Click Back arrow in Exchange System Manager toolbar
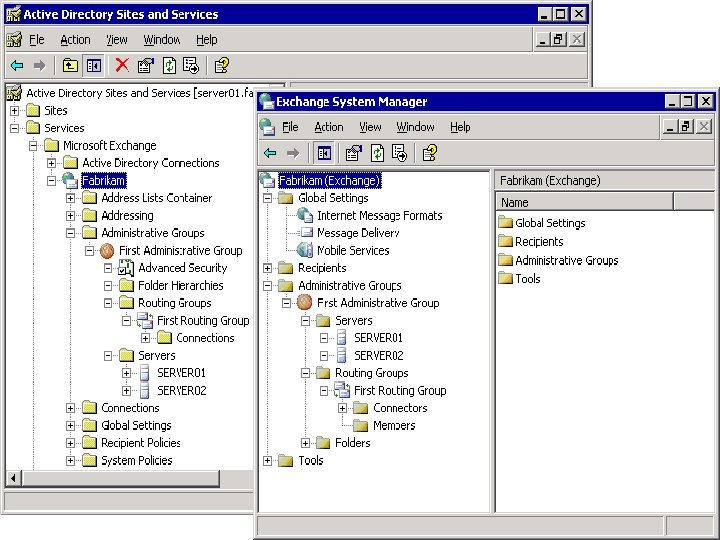The height and width of the screenshot is (540, 720). (270, 153)
